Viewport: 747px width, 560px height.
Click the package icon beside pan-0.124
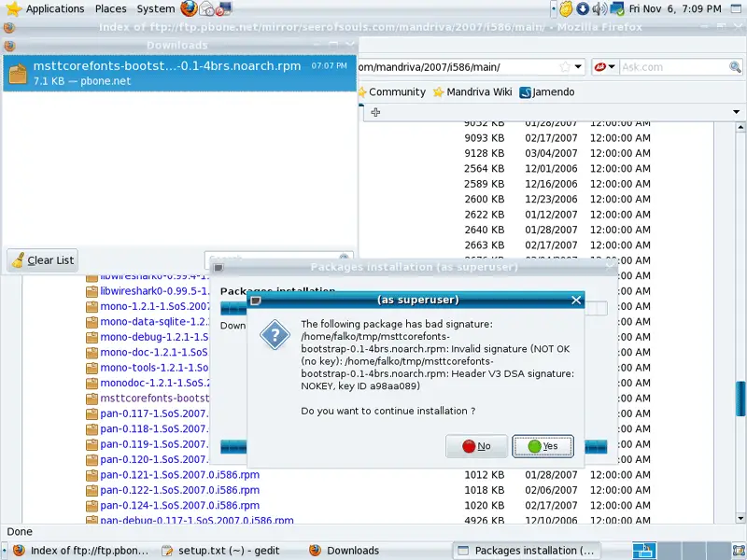[x=92, y=506]
